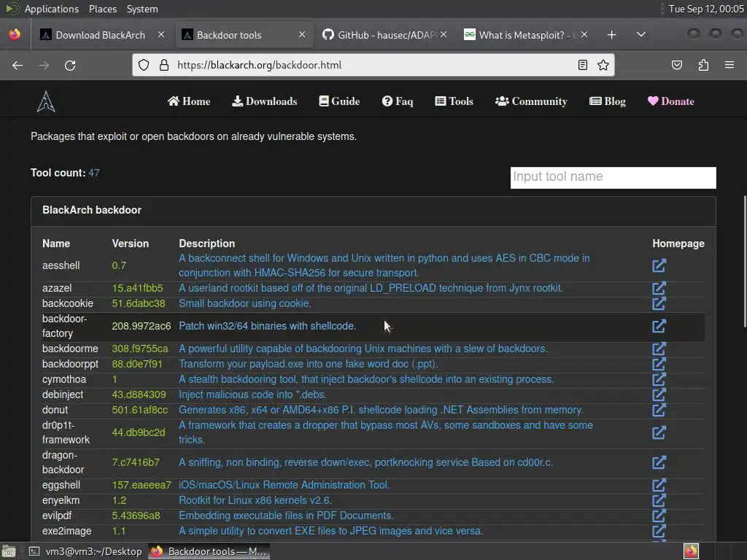Focus the Input tool name search field
Image resolution: width=747 pixels, height=560 pixels.
point(613,178)
